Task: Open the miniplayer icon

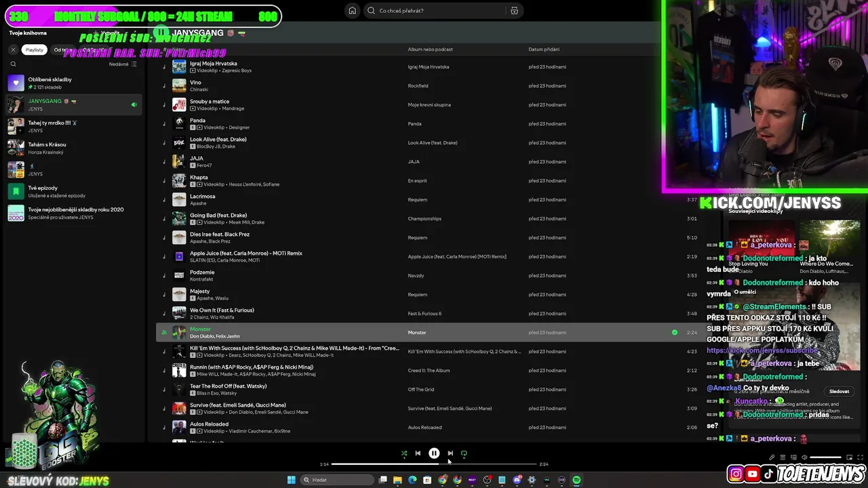Action: tap(849, 457)
